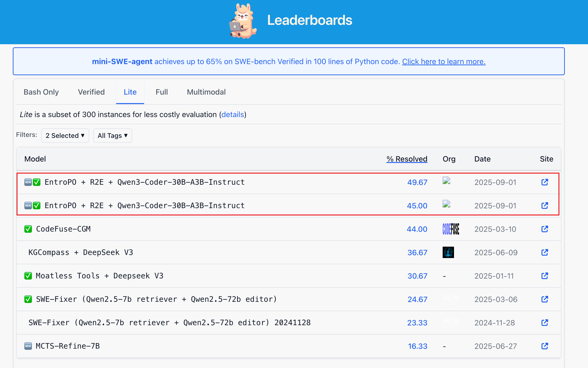The height and width of the screenshot is (368, 588).
Task: Click the Date column header
Action: point(482,159)
